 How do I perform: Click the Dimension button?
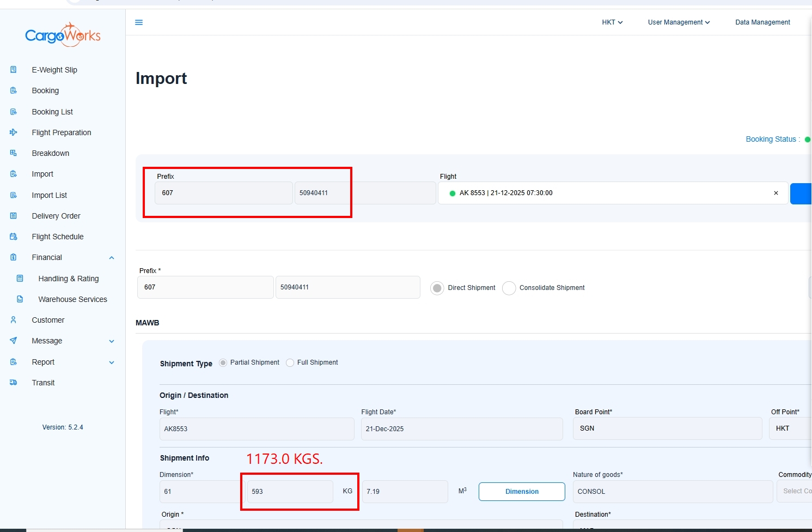point(522,492)
